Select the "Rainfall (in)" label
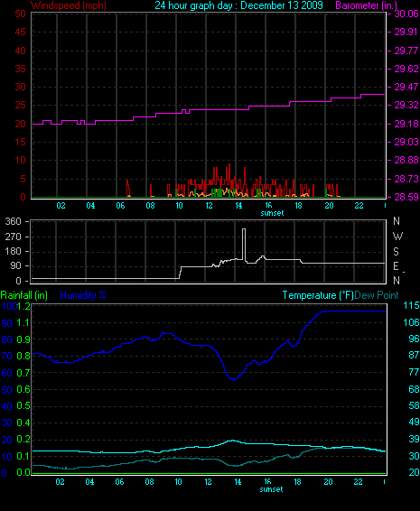Screen dimensions: 420x511 pos(24,295)
